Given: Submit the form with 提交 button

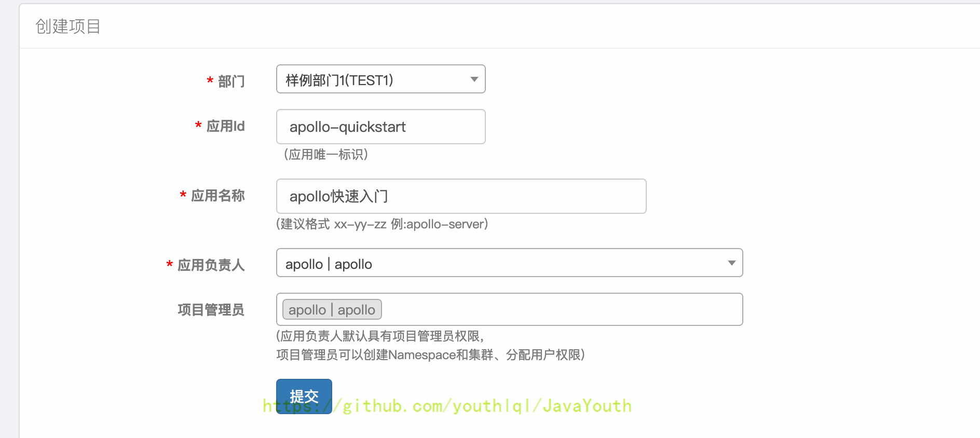Looking at the screenshot, I should (304, 396).
